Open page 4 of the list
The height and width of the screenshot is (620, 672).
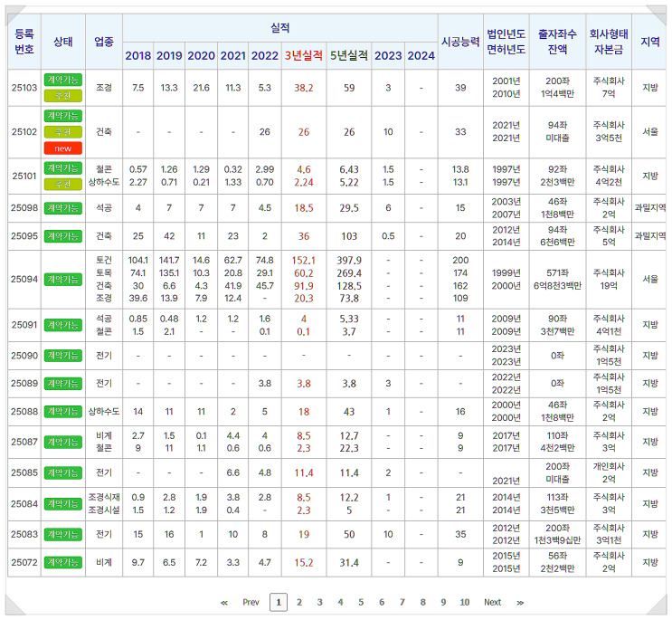coord(340,602)
